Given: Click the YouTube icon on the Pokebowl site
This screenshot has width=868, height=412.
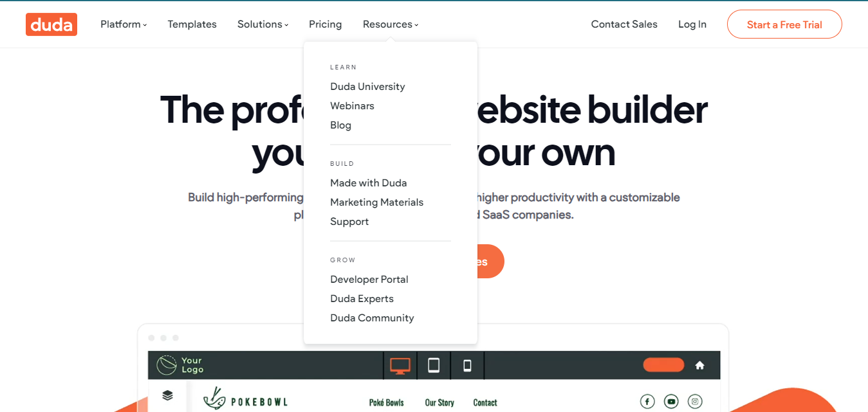Looking at the screenshot, I should (x=671, y=401).
